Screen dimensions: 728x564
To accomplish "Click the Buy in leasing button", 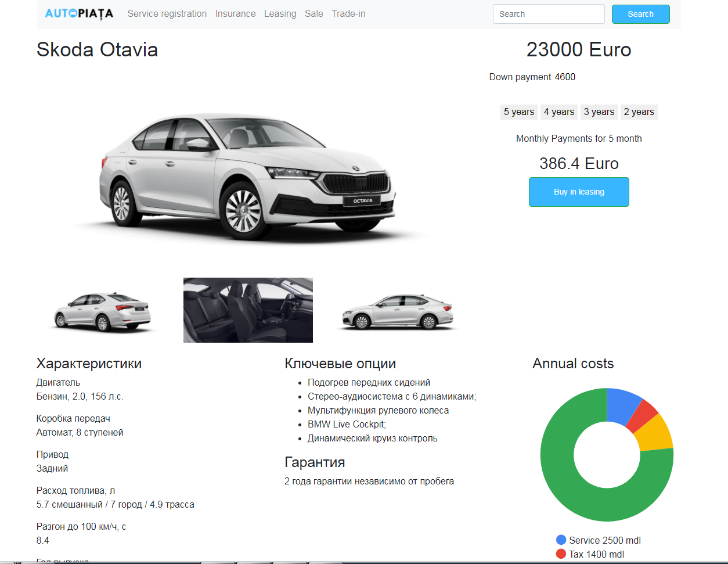I will [579, 192].
